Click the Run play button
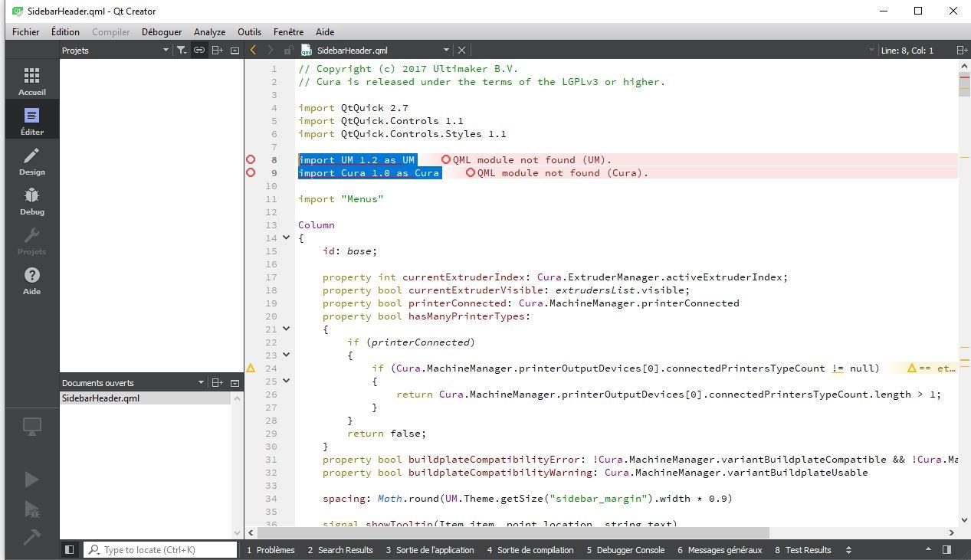Viewport: 971px width, 560px height. pyautogui.click(x=31, y=480)
